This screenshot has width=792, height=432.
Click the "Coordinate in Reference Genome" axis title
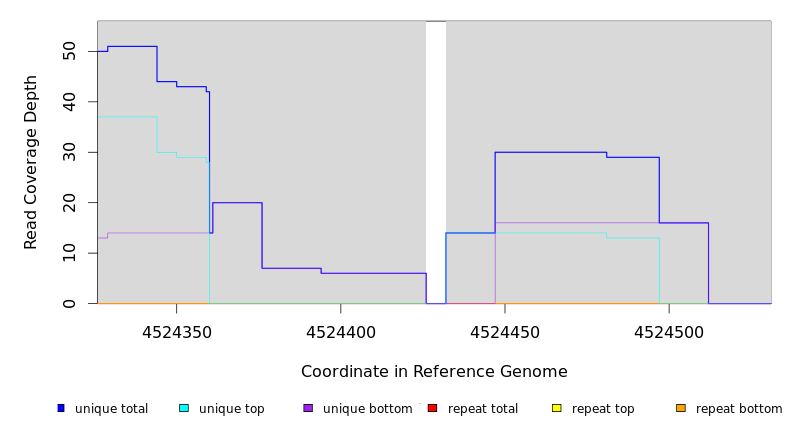(x=434, y=372)
